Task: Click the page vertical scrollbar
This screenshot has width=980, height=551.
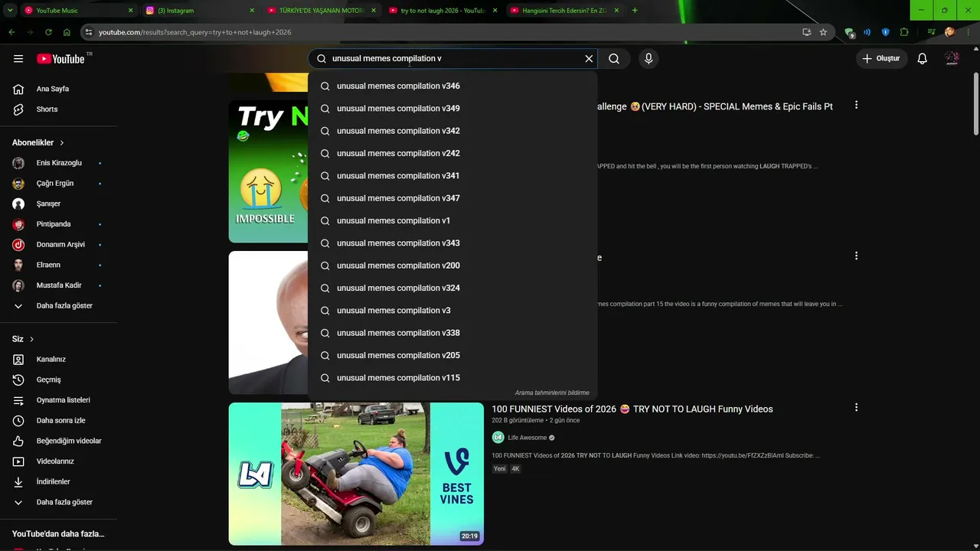Action: pos(975,103)
